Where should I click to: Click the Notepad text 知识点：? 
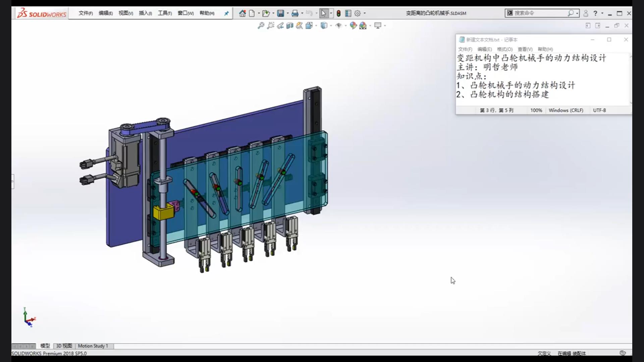pyautogui.click(x=471, y=76)
